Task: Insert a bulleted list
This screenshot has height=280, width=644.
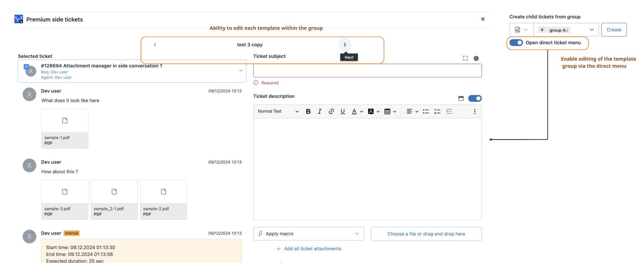Action: [x=426, y=111]
